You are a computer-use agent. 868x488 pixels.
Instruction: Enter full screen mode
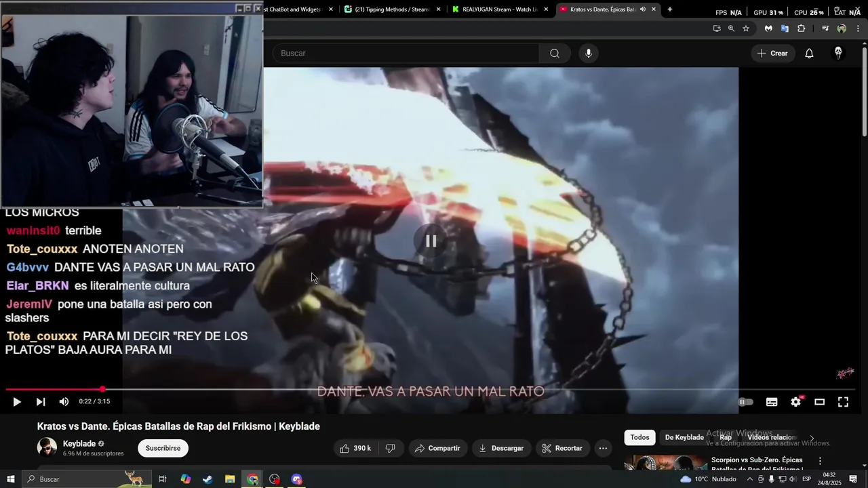(843, 402)
